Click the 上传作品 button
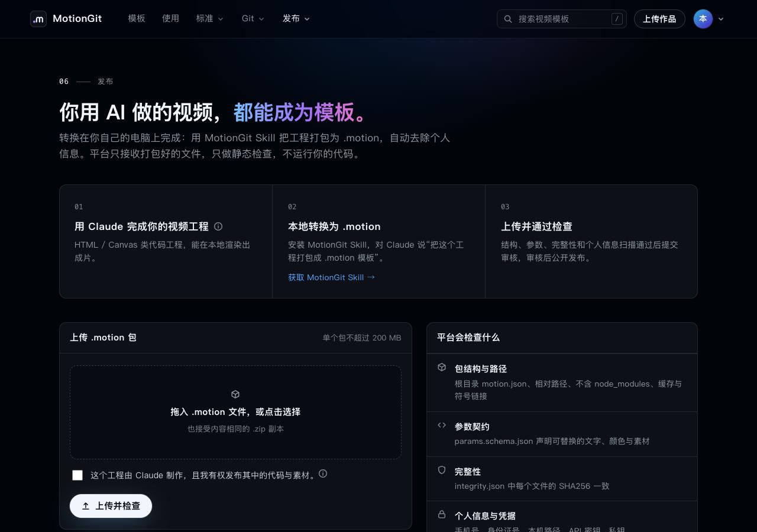Screen dimensions: 757x532 (x=659, y=19)
